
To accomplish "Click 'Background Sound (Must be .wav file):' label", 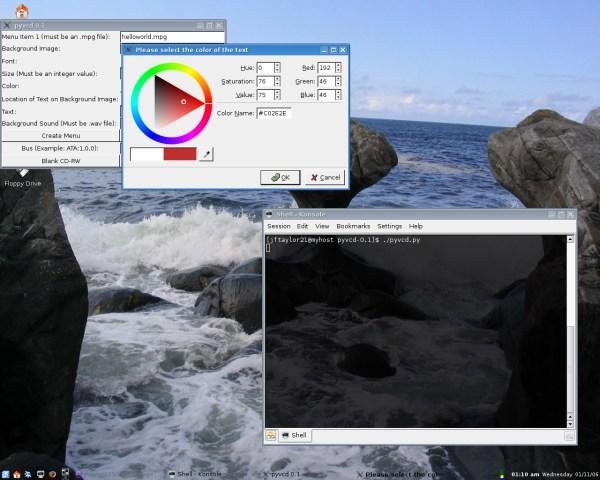I will 59,123.
